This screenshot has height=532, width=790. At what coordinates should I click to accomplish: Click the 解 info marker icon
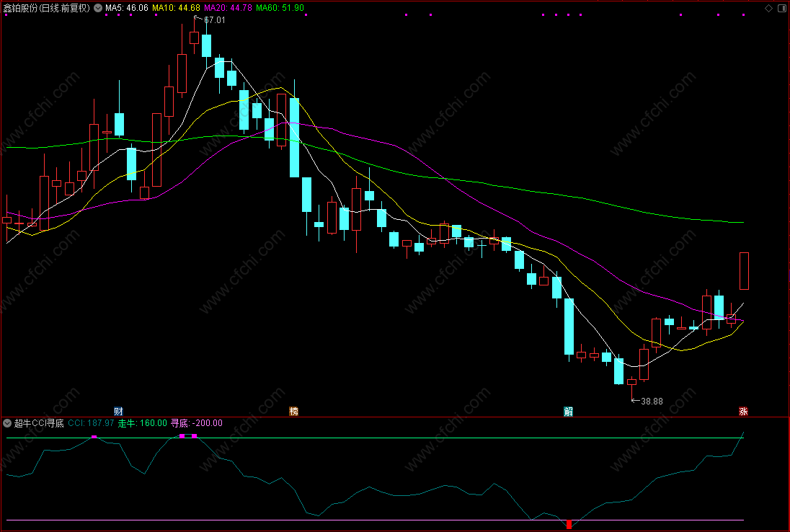click(568, 411)
